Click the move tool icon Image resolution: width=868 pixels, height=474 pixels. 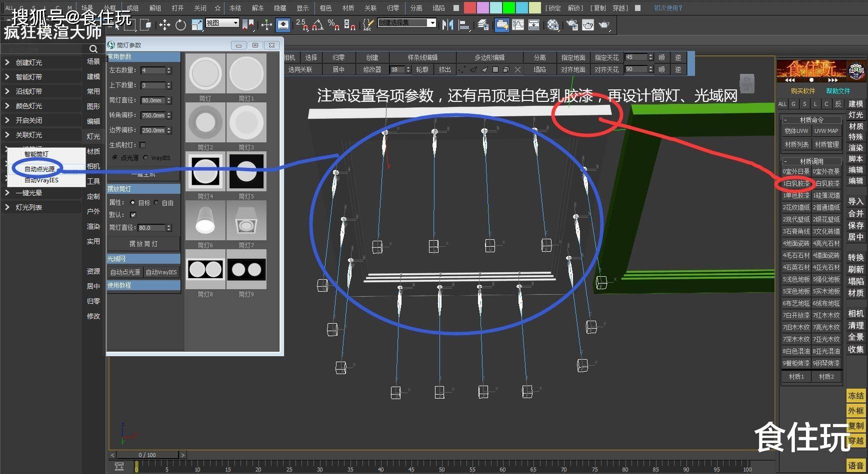[x=164, y=25]
